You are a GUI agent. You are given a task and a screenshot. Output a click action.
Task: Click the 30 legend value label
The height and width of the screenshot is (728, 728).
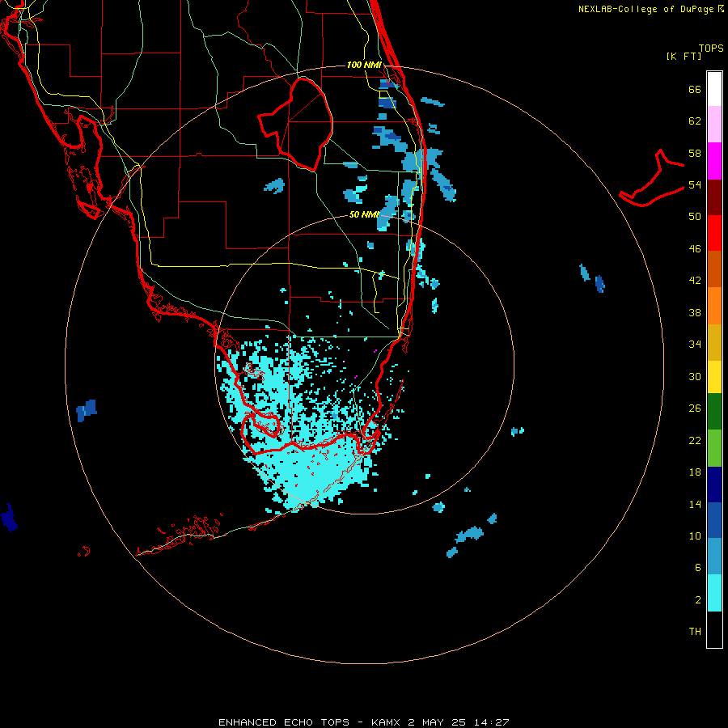click(x=695, y=376)
